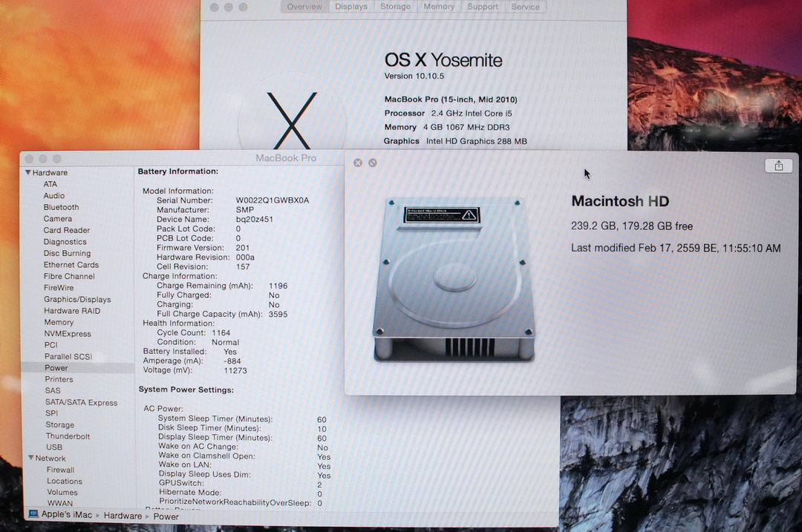Image resolution: width=802 pixels, height=532 pixels.
Task: Select Memory in the System Information sidebar
Action: (59, 322)
